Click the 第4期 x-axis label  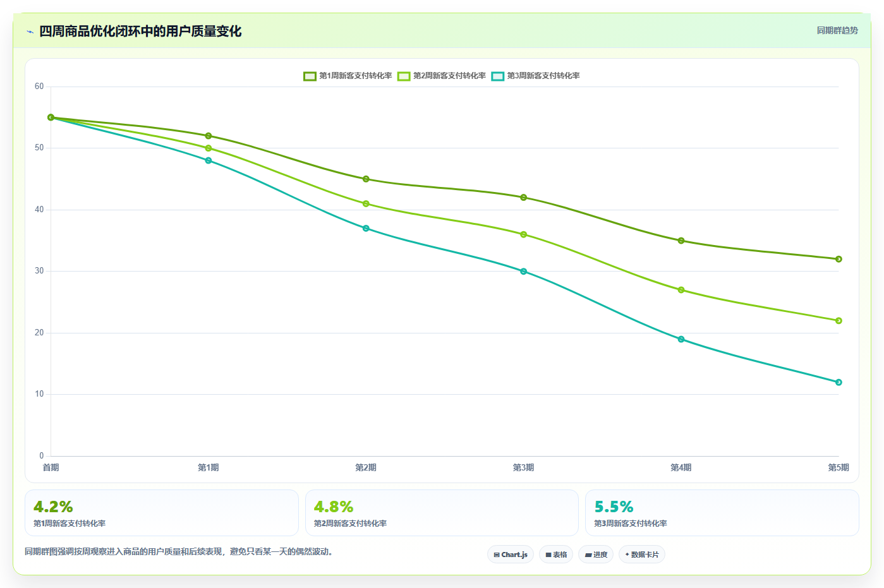click(681, 467)
